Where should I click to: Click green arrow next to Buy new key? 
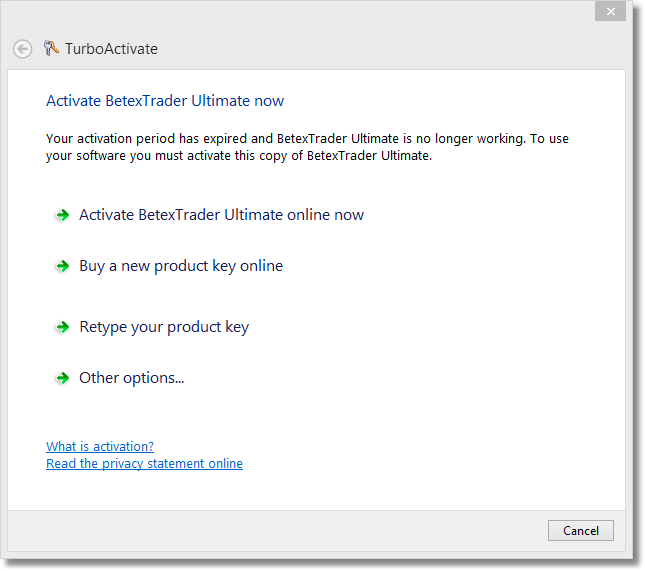point(63,266)
